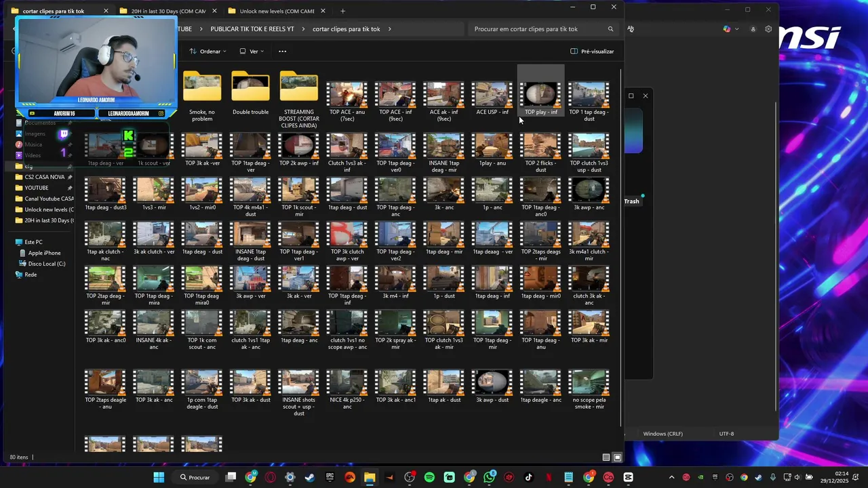Click File Explorer icon in taskbar
Screen dimensions: 868x488
coord(370,477)
